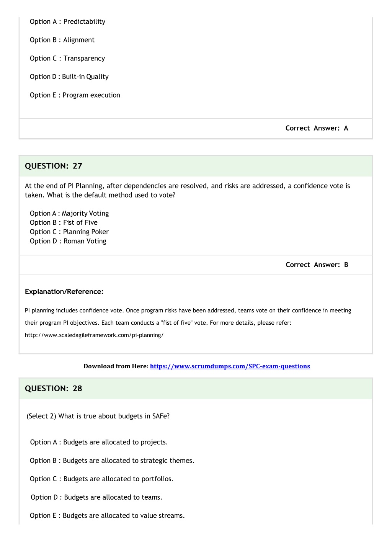Select Option A : Majority Voting
Image resolution: width=392 pixels, height=554 pixels.
coord(69,214)
